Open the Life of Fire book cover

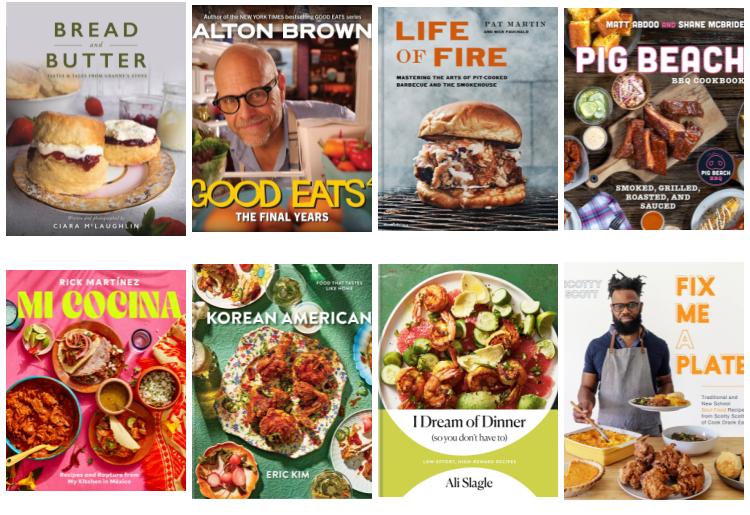pos(468,119)
